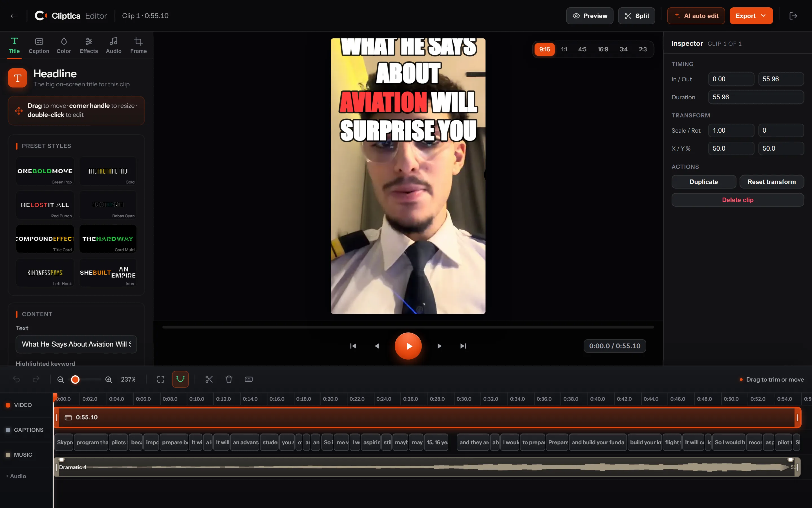Screen dimensions: 812x508
Task: Click Delete clip
Action: pyautogui.click(x=738, y=200)
